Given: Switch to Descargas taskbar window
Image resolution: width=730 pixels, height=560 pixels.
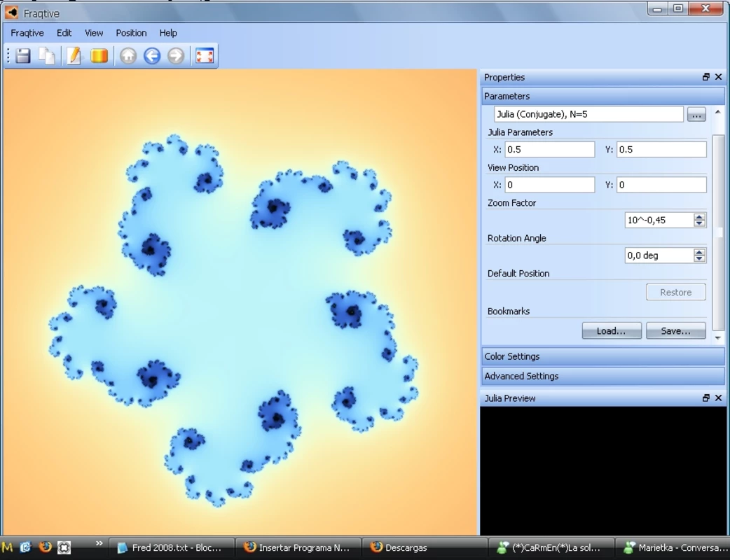Looking at the screenshot, I should (x=425, y=547).
